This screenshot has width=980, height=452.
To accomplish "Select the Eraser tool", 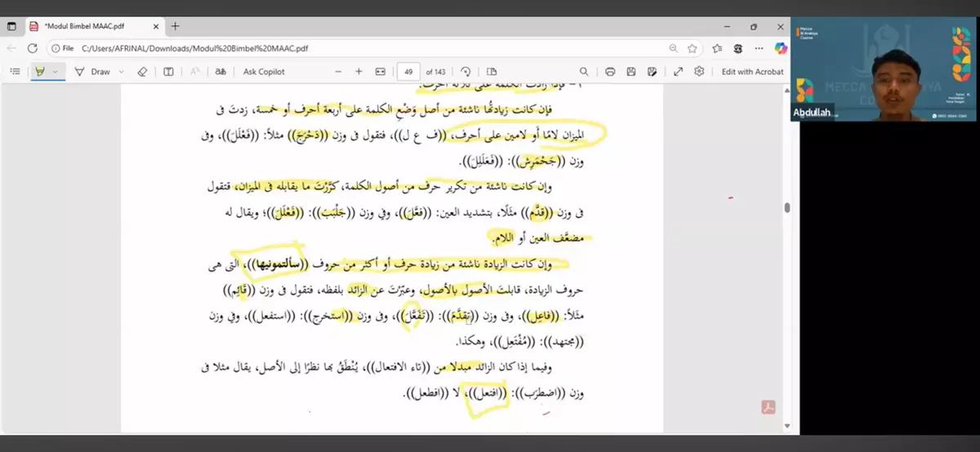I will click(x=142, y=72).
